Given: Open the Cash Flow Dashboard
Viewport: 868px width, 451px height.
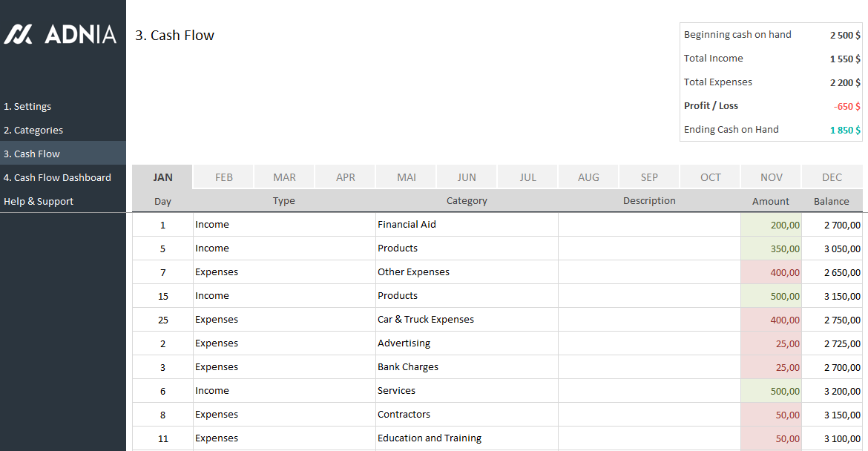Looking at the screenshot, I should pos(57,177).
